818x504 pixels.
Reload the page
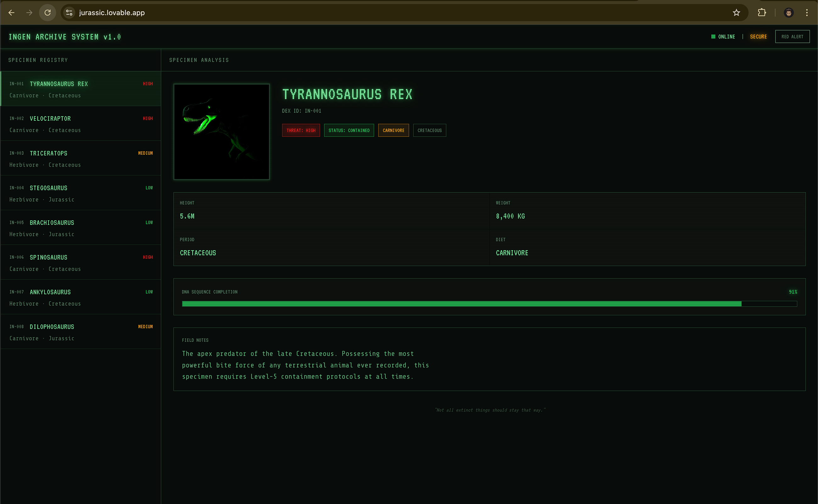[x=48, y=13]
